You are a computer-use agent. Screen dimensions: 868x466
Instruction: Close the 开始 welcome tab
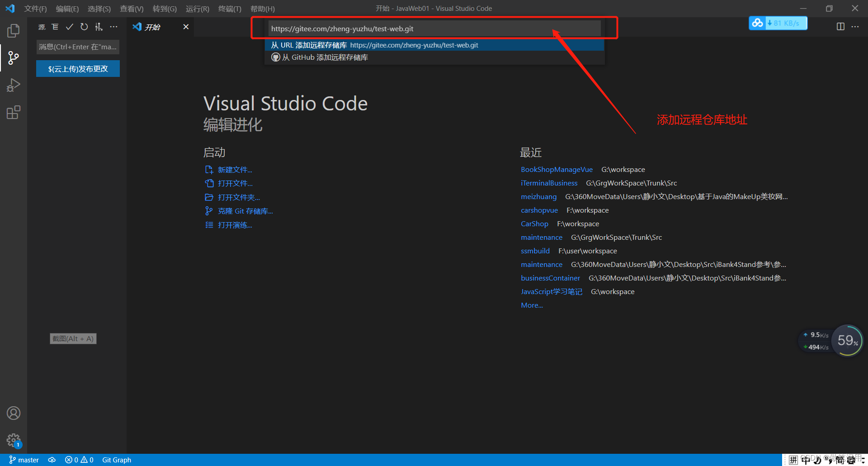(186, 27)
